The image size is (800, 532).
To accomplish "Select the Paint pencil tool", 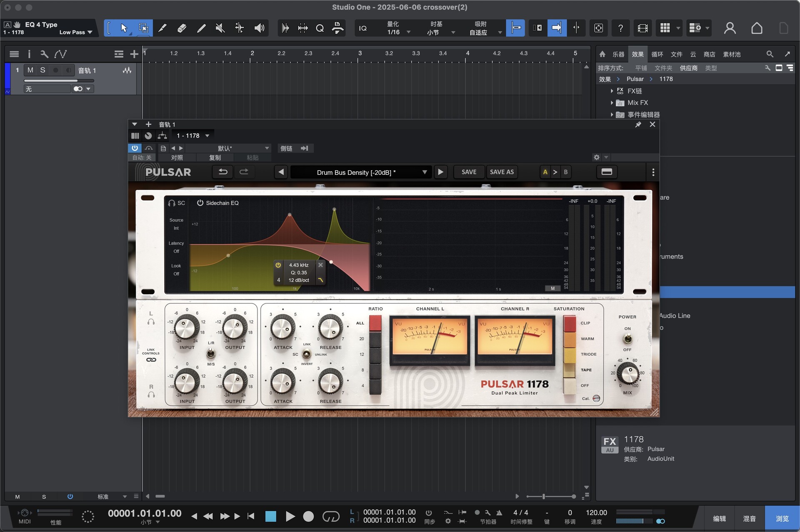I will [162, 28].
